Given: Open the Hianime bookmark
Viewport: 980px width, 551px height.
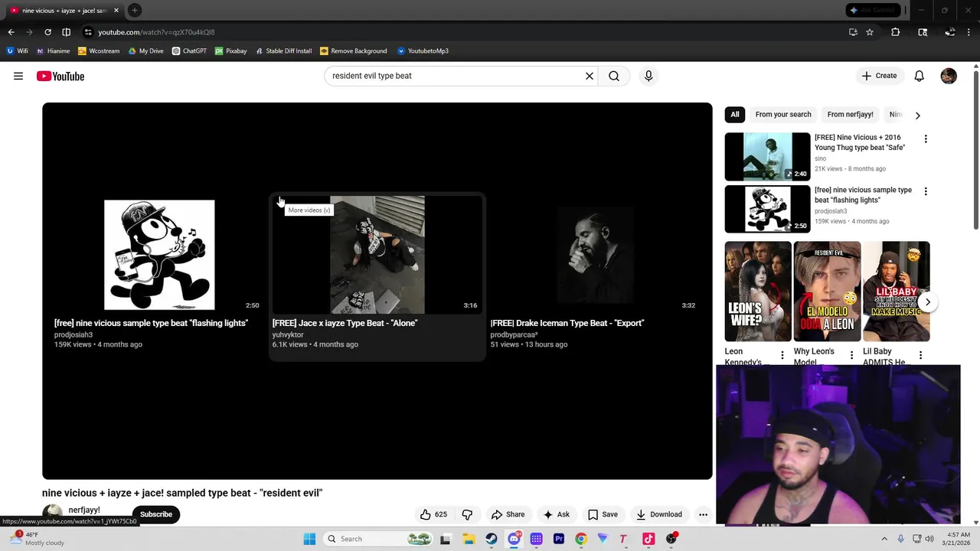Looking at the screenshot, I should [x=53, y=51].
